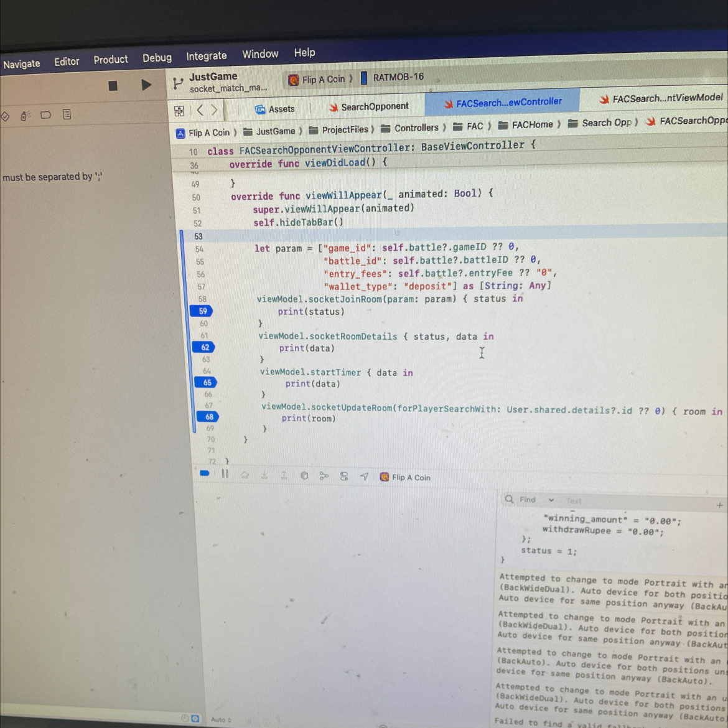
Task: Open the Navigate menu
Action: (21, 63)
